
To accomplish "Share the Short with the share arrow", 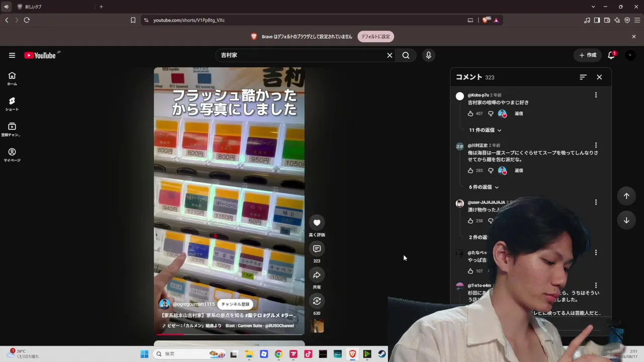I will tap(317, 275).
